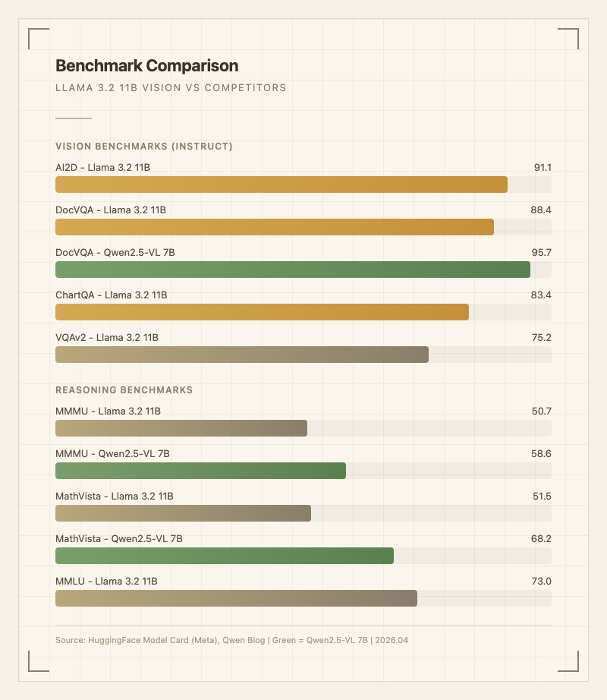The image size is (607, 700).
Task: Select the VQAv2 Llama 3.2 11B bar
Action: pos(242,355)
